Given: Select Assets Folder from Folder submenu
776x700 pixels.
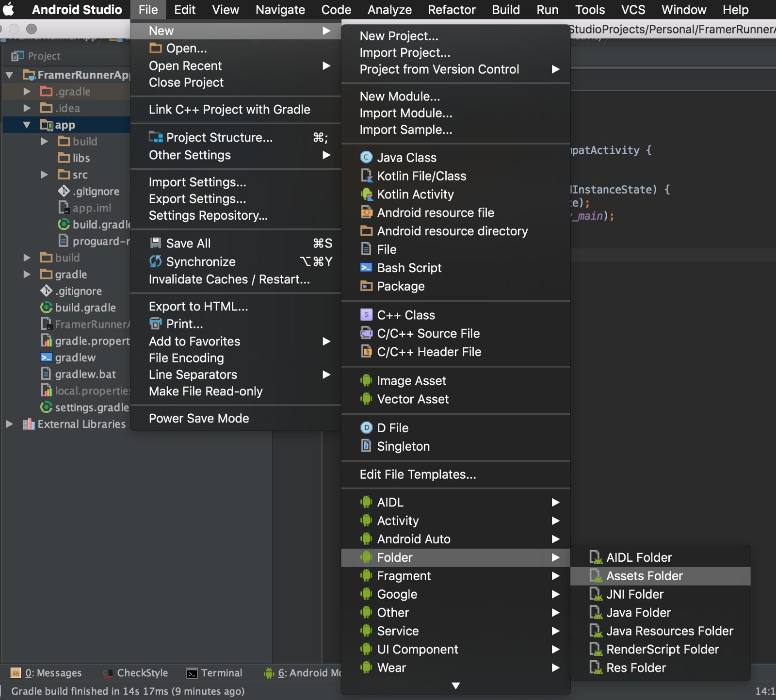Looking at the screenshot, I should tap(644, 576).
